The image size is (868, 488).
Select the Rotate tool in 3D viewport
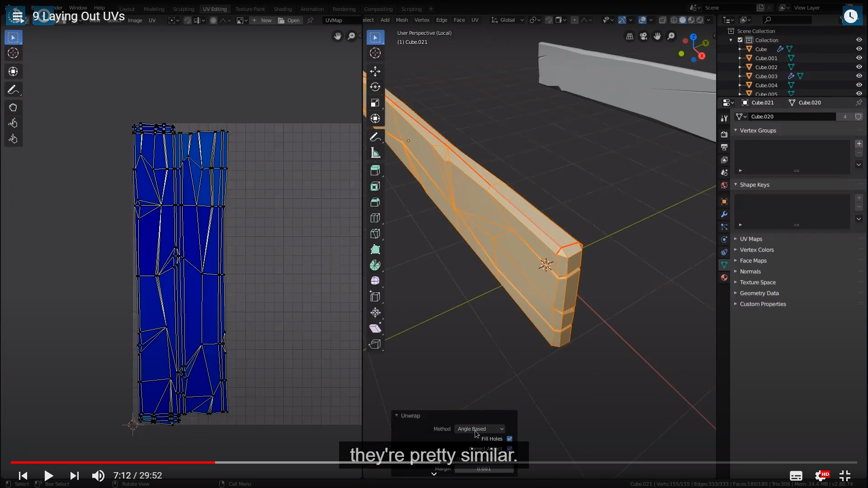tap(375, 87)
